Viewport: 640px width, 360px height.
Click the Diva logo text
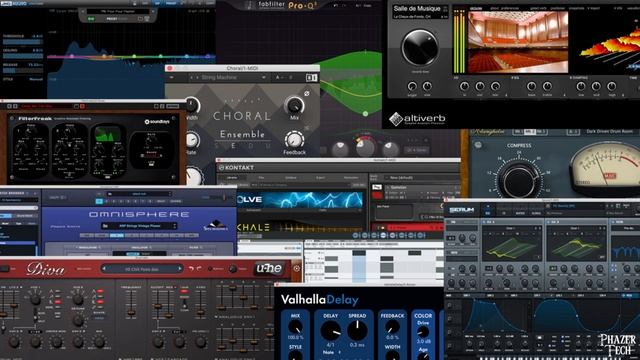click(x=45, y=269)
